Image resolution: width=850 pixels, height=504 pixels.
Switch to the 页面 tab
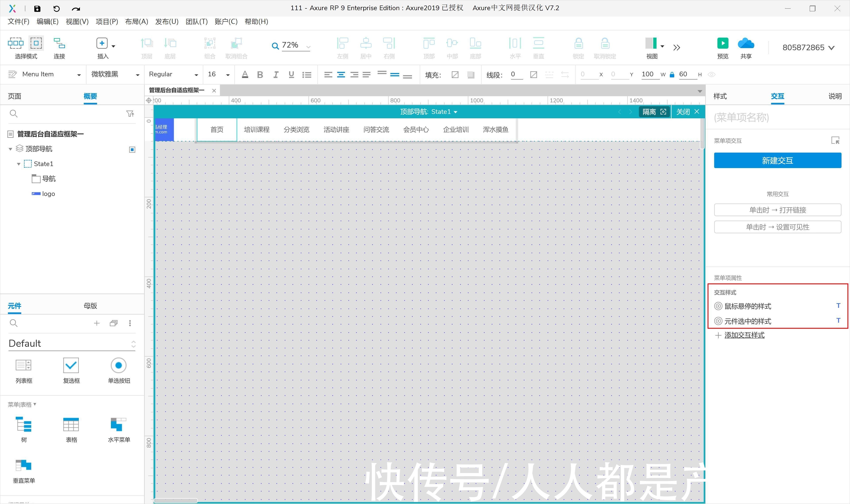(14, 96)
